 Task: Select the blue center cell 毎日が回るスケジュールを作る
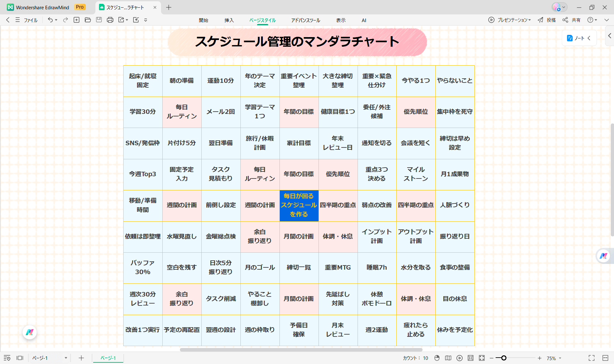point(299,206)
